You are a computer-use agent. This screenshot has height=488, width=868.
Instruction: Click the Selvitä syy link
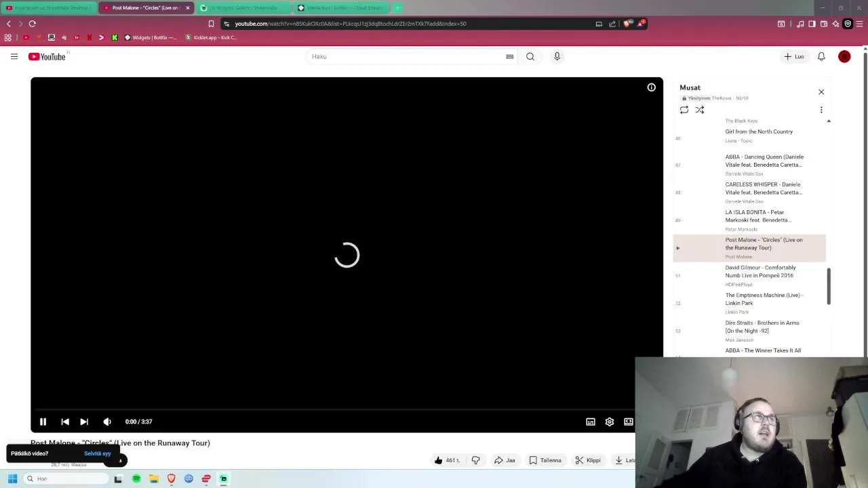pos(97,453)
